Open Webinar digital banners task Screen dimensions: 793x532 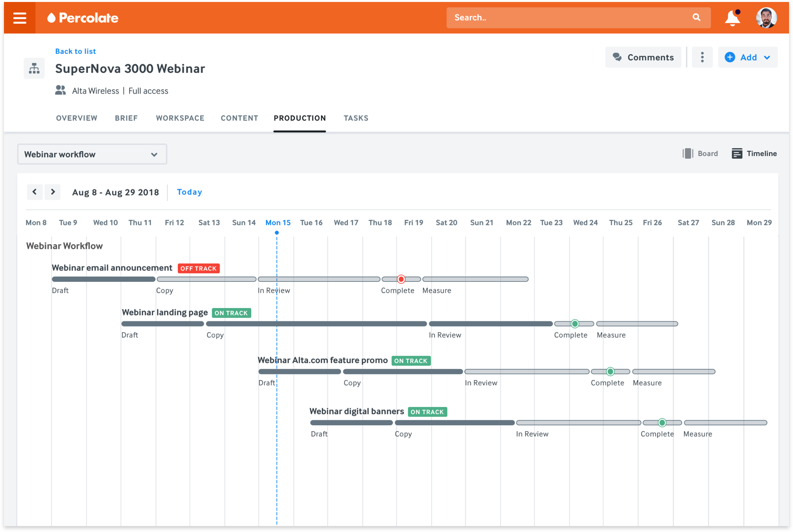pyautogui.click(x=356, y=411)
